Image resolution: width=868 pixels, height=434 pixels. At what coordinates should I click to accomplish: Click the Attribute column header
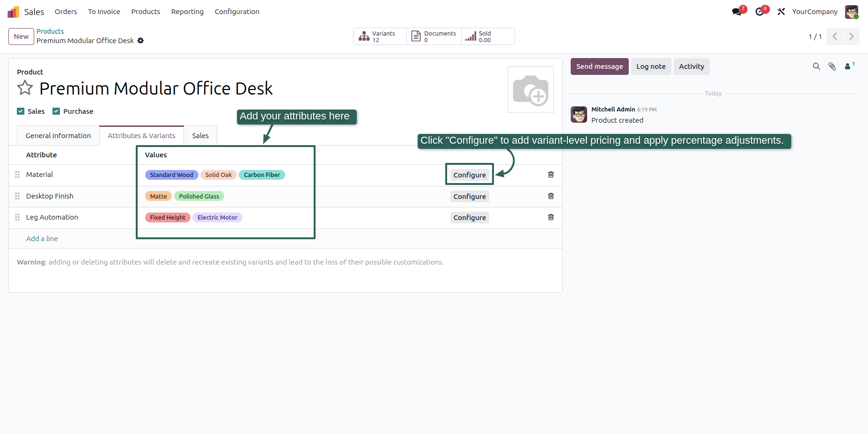[x=41, y=155]
